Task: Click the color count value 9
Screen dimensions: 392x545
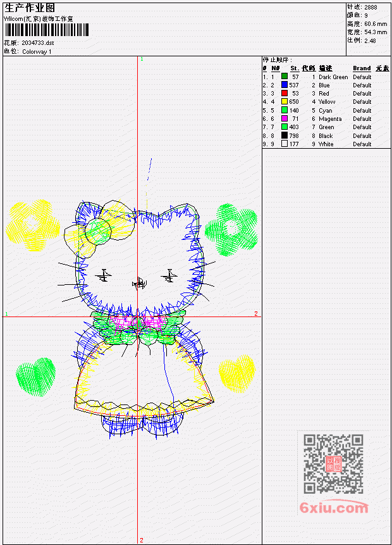Action: click(366, 15)
